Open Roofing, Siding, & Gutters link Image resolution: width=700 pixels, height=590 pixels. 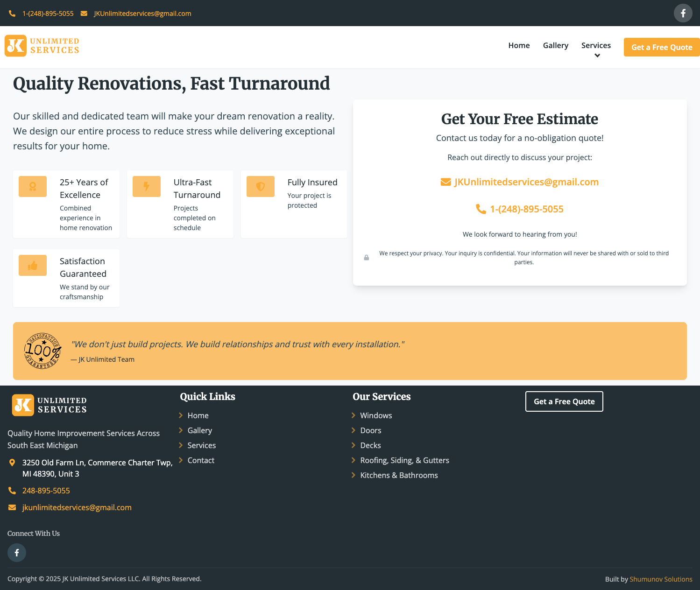(405, 460)
